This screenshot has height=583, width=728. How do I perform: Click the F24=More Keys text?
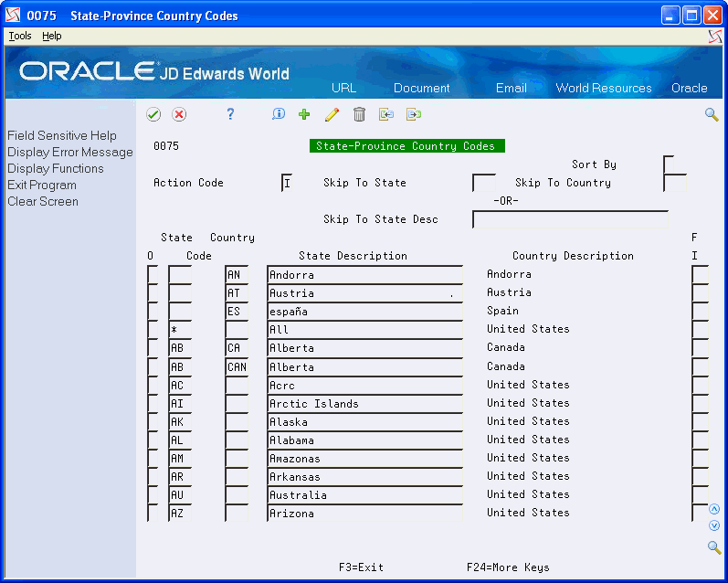point(508,567)
